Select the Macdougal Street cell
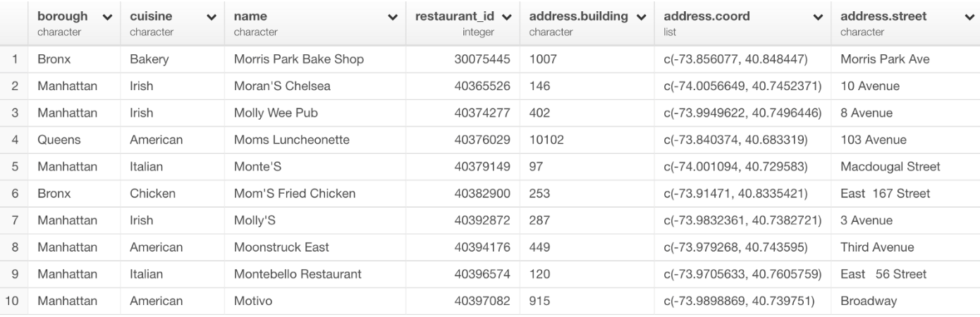Screen dimensions: 980x317 pos(890,166)
